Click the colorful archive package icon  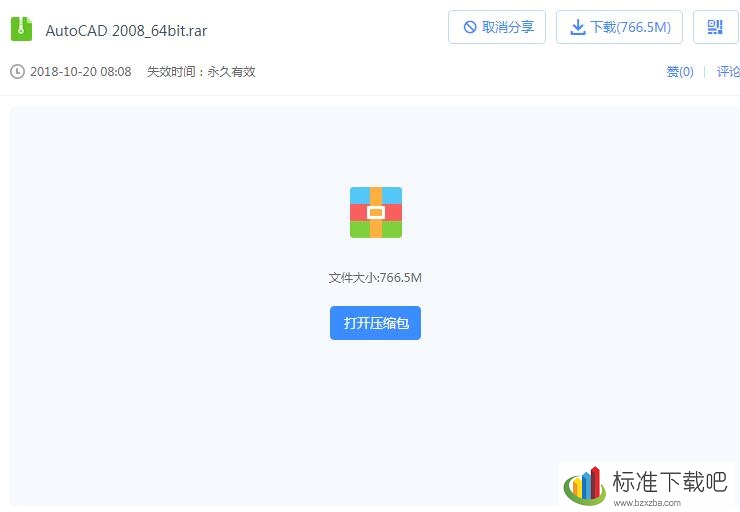(376, 212)
